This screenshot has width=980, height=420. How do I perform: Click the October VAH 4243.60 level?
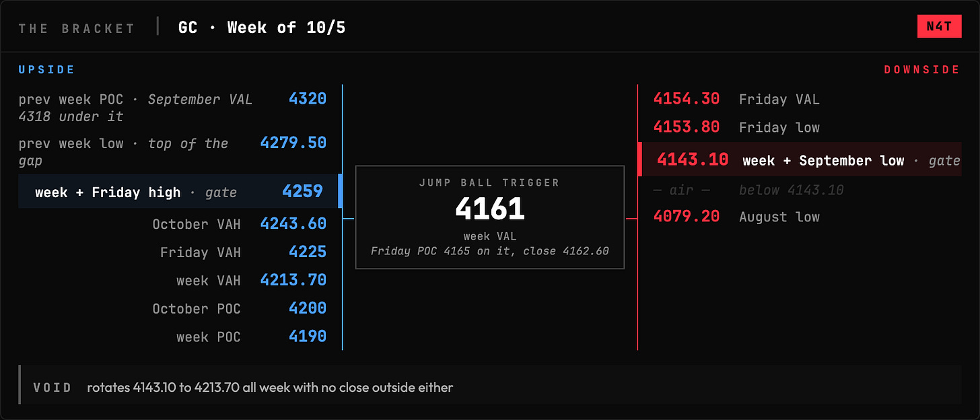(239, 223)
